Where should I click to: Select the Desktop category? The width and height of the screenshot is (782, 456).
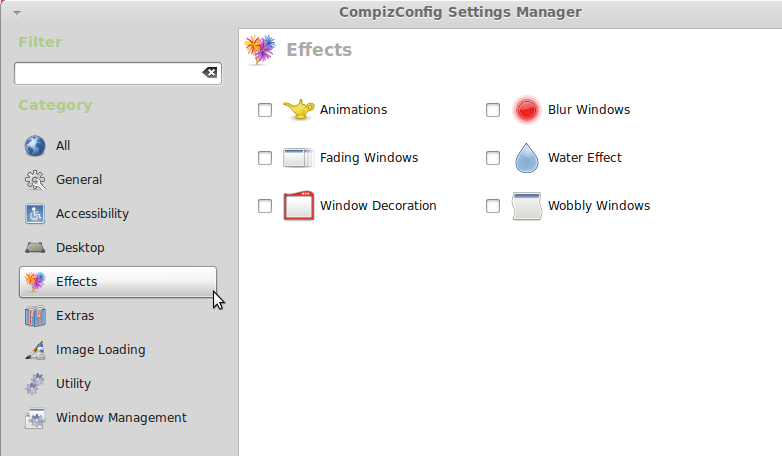(80, 248)
